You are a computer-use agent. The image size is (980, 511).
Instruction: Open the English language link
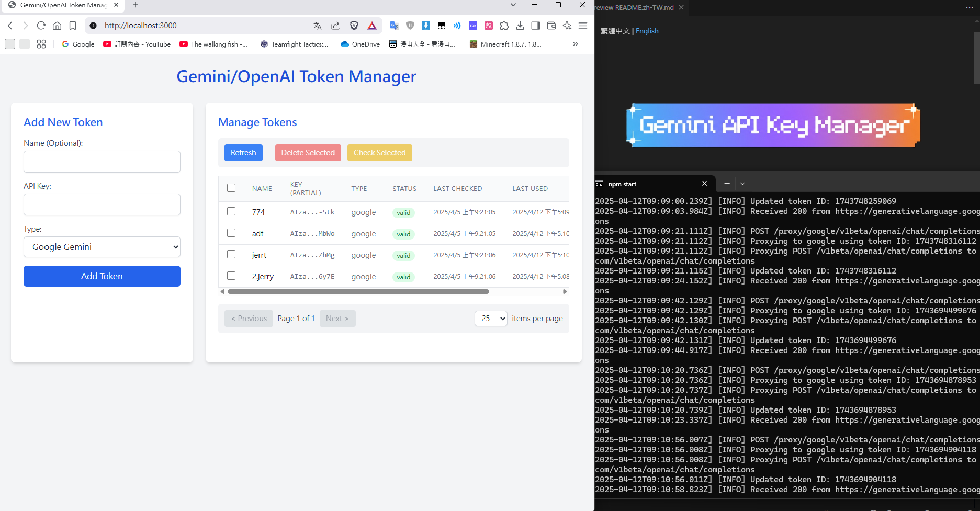point(647,31)
